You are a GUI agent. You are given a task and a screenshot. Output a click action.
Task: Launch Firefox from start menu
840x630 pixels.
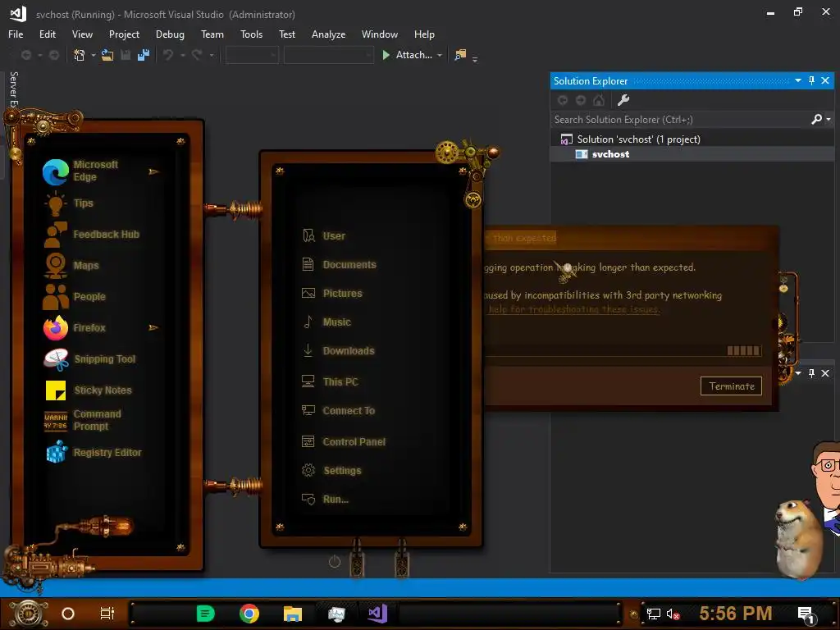point(74,327)
